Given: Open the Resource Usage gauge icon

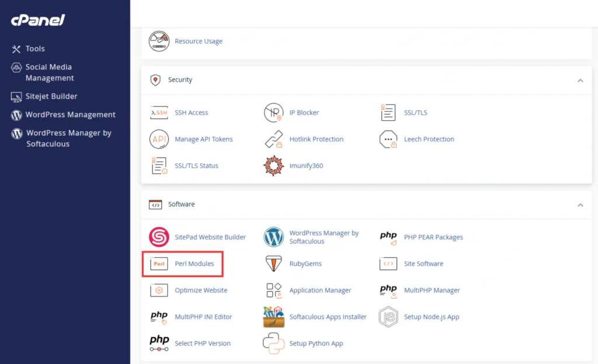Looking at the screenshot, I should 159,41.
